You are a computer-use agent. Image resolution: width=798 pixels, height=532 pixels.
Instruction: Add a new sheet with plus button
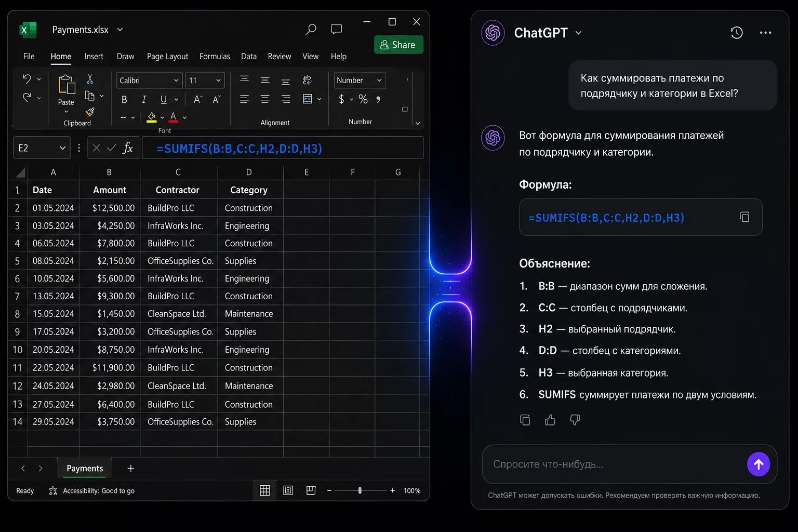131,469
